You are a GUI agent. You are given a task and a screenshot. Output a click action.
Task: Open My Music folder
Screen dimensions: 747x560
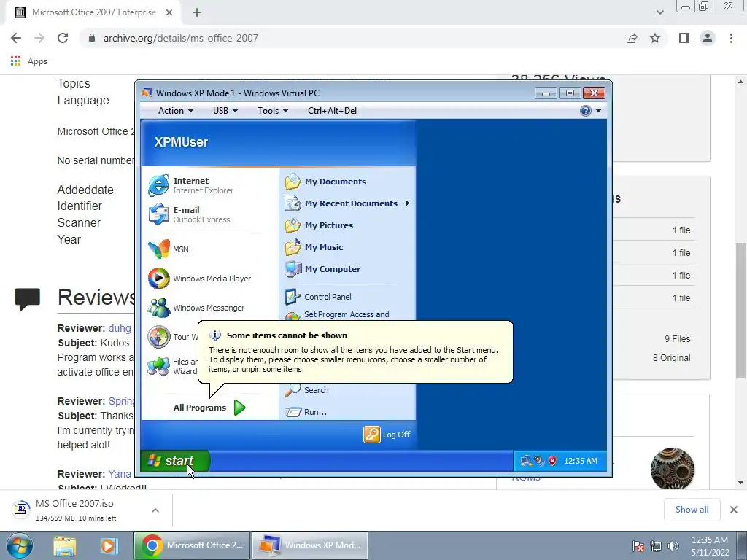coord(314,247)
